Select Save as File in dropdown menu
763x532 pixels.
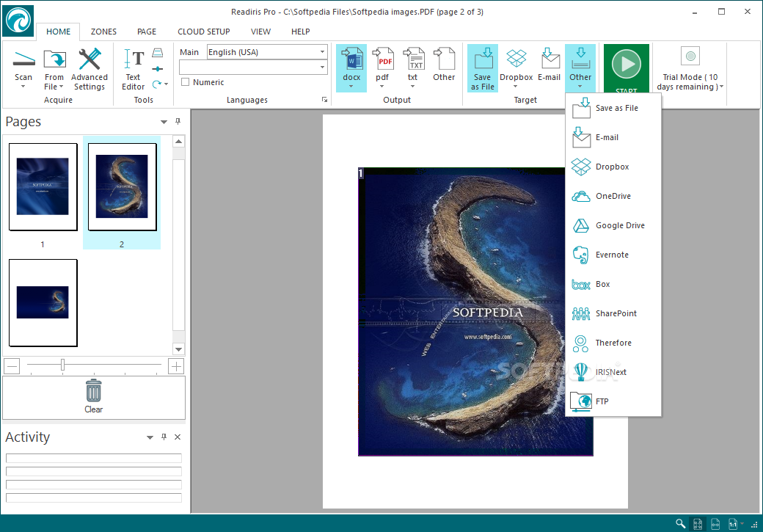(613, 108)
